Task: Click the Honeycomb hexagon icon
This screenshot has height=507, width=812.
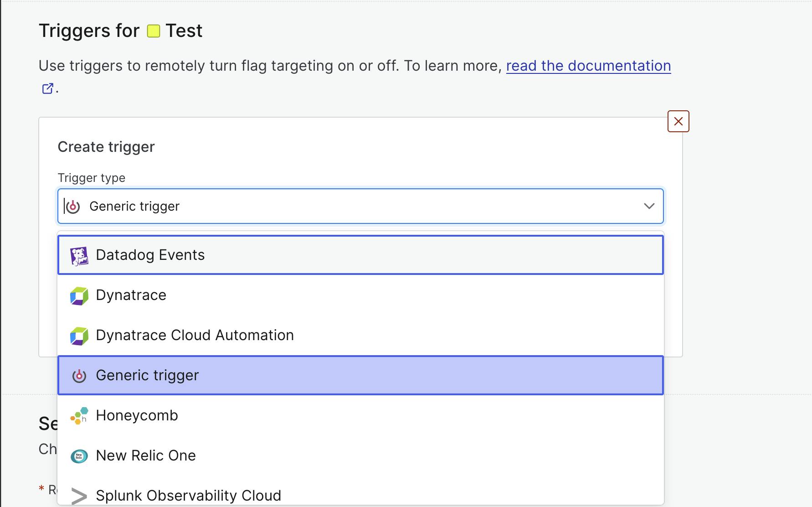Action: [79, 416]
